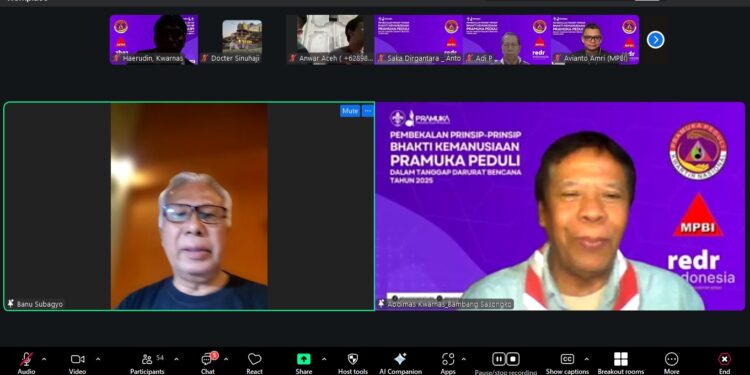750x375 pixels.
Task: Open the Chat panel icon
Action: click(208, 359)
